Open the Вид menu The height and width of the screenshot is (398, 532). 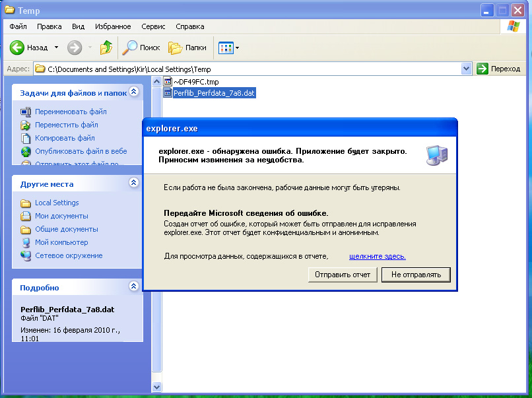tap(78, 26)
